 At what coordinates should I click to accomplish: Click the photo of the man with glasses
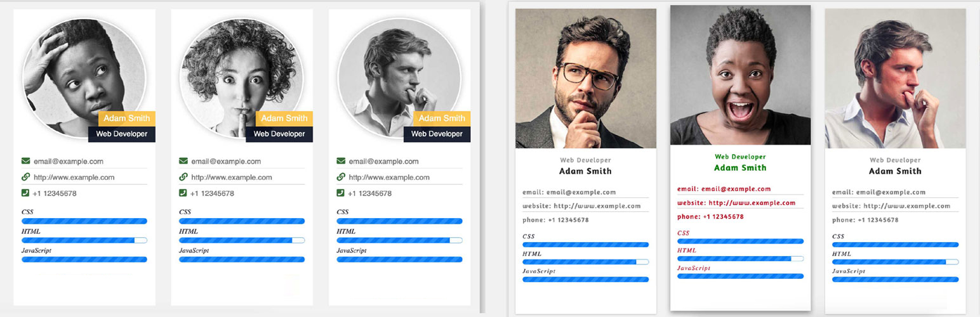[586, 79]
